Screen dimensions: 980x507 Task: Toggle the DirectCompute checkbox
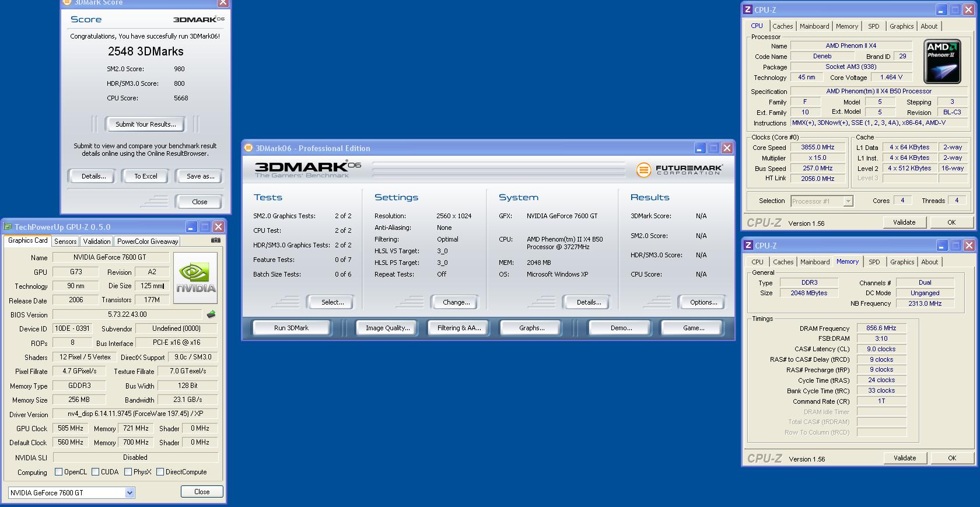tap(160, 472)
